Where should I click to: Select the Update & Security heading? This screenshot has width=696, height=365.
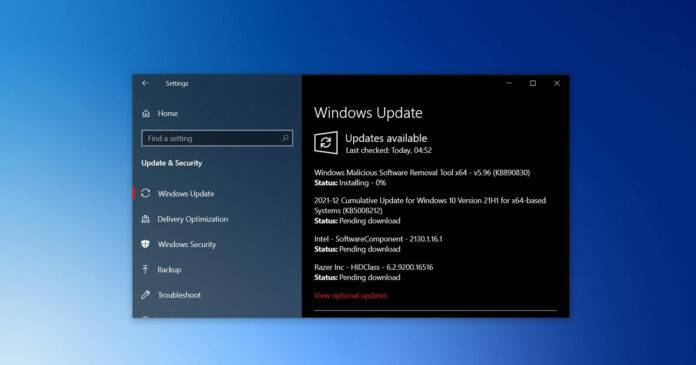(172, 163)
